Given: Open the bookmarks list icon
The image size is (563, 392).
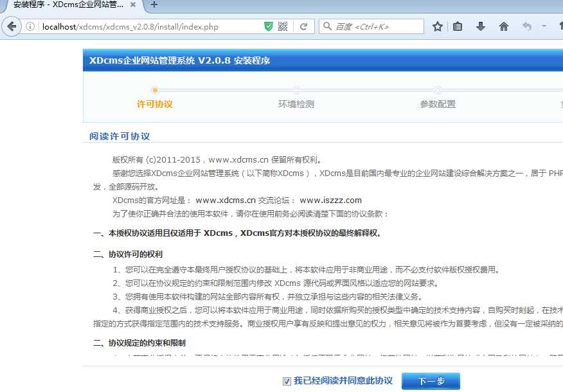Looking at the screenshot, I should click(x=458, y=26).
